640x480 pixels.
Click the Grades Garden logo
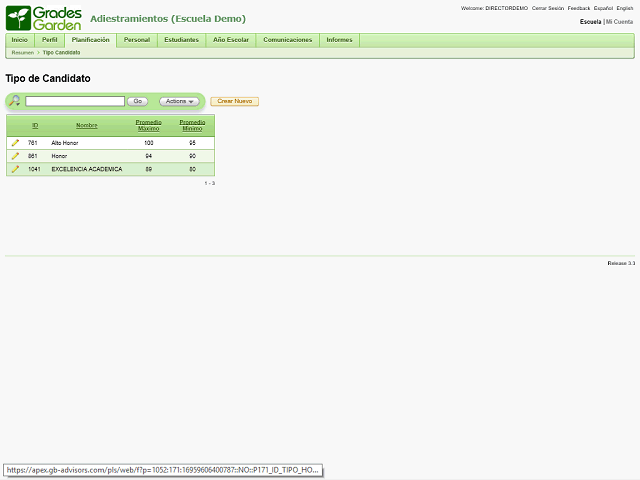pyautogui.click(x=44, y=17)
